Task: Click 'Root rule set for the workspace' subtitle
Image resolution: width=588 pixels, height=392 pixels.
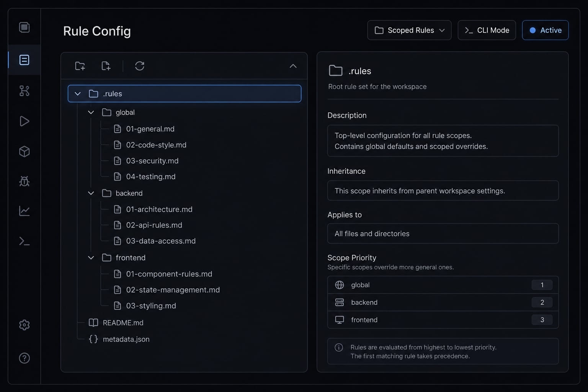Action: point(377,87)
